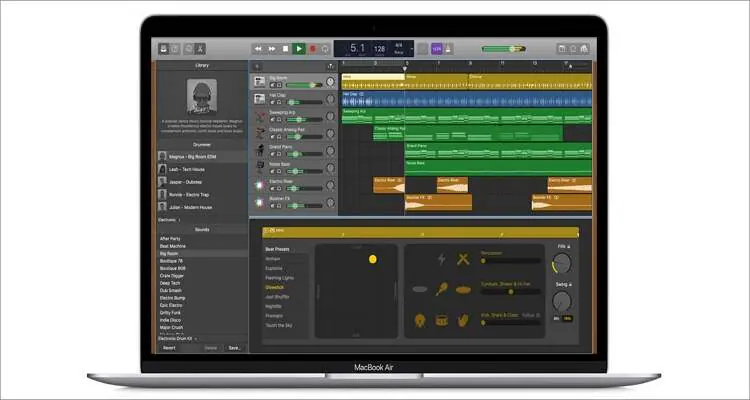Adjust the master volume slider in toolbar
Image resolution: width=750 pixels, height=400 pixels.
tap(503, 49)
